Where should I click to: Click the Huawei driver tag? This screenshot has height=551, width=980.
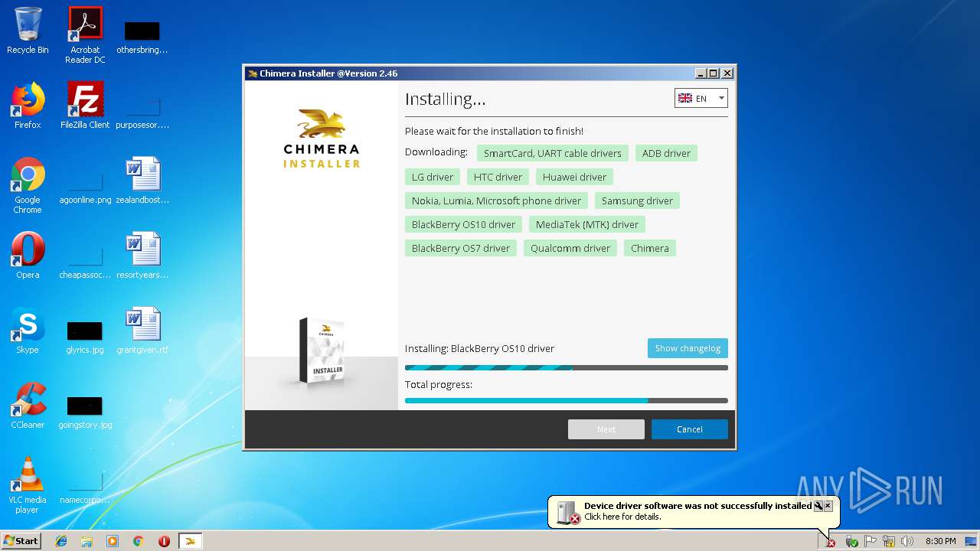pyautogui.click(x=574, y=177)
